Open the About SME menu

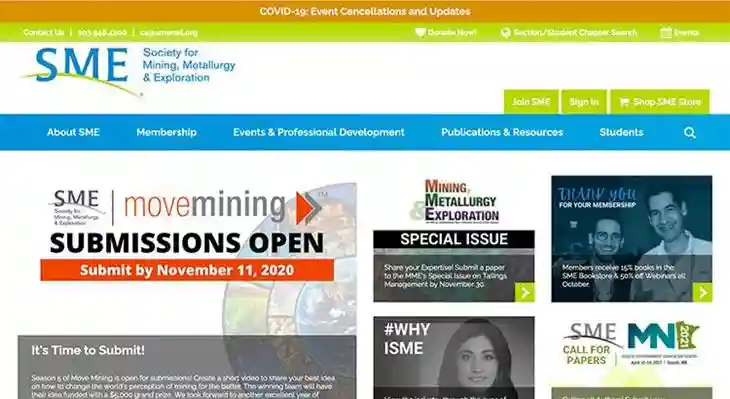[73, 132]
